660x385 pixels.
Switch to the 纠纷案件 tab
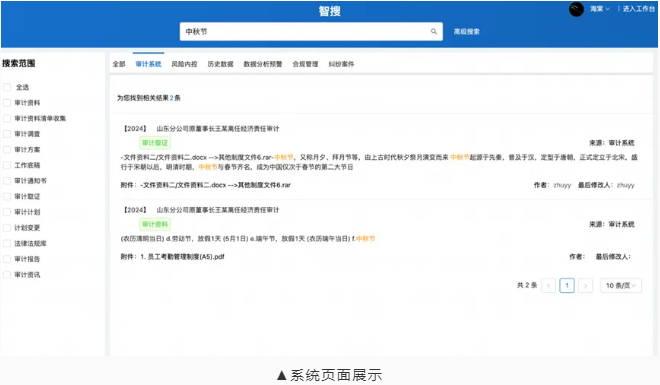click(x=341, y=64)
